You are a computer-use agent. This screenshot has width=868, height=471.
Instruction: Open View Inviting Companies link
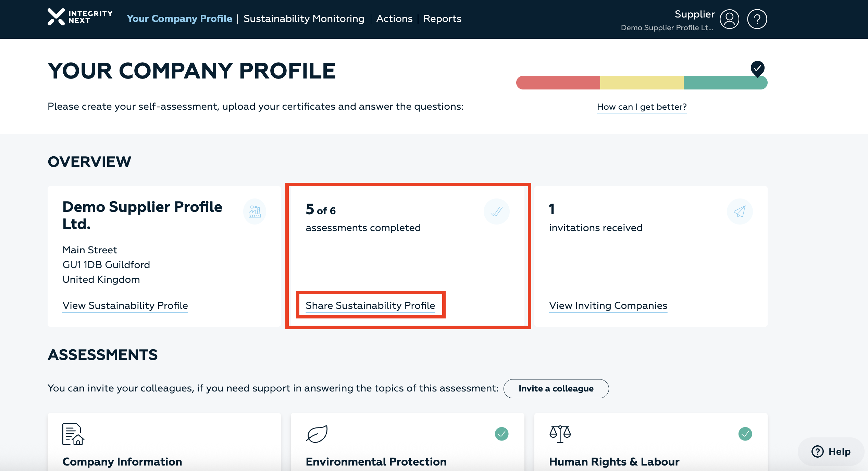[608, 305]
